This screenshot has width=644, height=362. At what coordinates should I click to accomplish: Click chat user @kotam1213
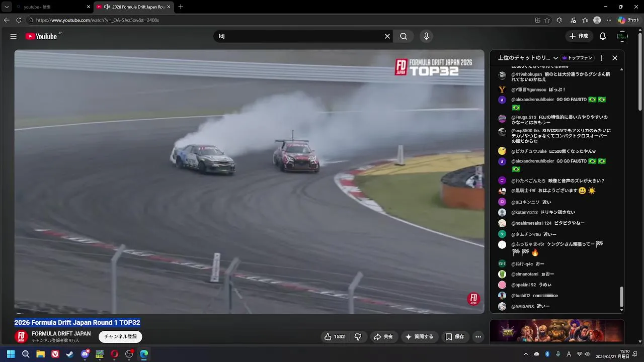[524, 213]
